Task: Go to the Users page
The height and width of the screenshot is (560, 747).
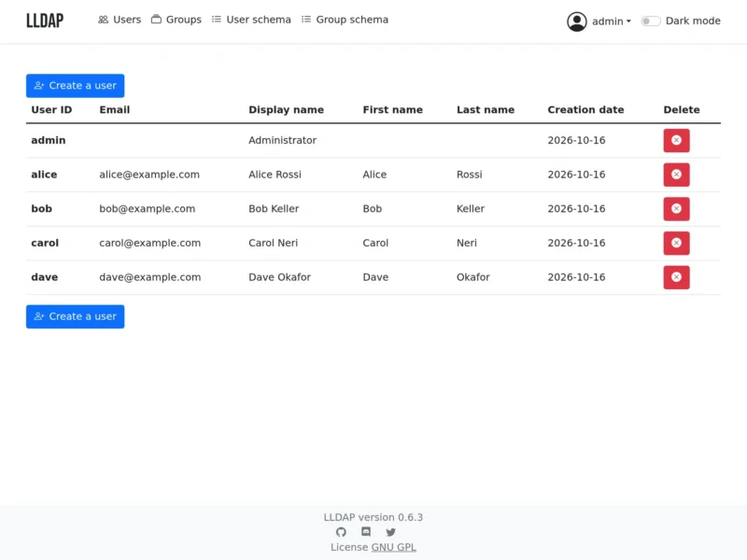Action: point(120,20)
